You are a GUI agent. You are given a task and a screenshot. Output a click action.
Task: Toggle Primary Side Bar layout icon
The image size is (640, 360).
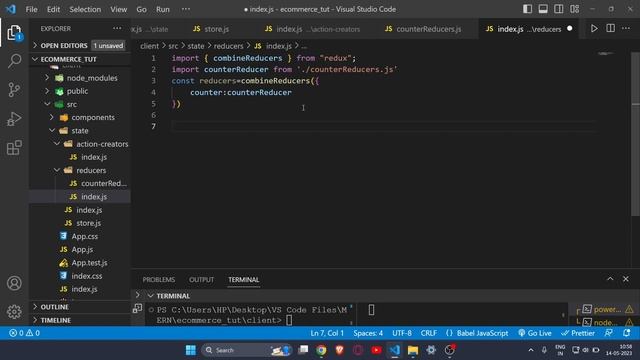click(527, 9)
